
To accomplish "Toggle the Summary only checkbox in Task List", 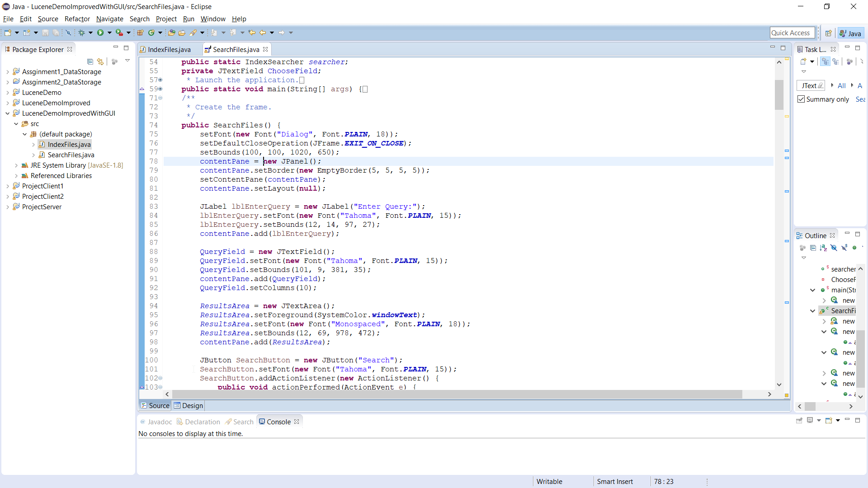I will tap(801, 99).
